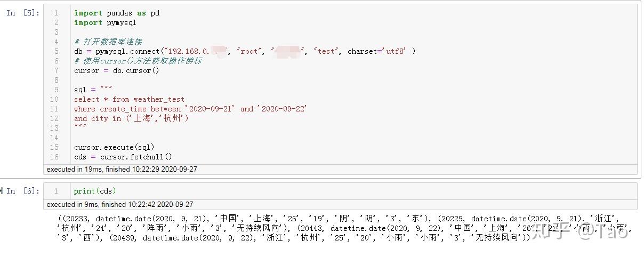The image size is (644, 257).
Task: Click 'select * from weather_test' query line
Action: pyautogui.click(x=130, y=99)
